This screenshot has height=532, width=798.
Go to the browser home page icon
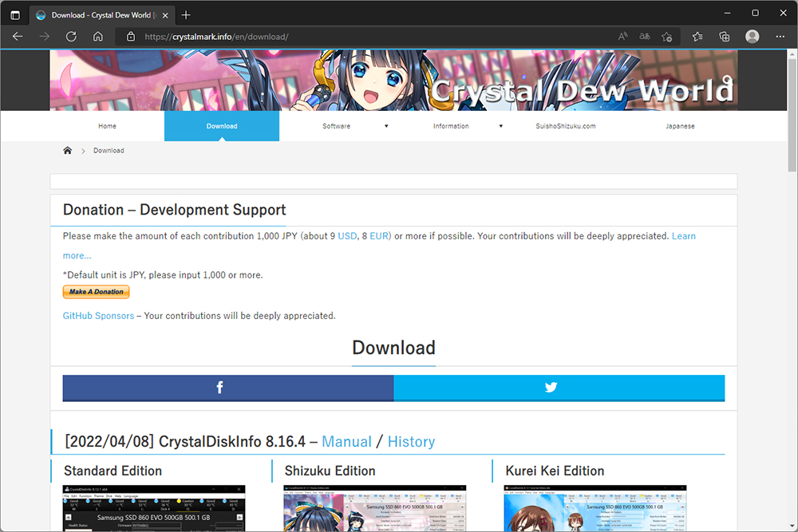click(97, 37)
